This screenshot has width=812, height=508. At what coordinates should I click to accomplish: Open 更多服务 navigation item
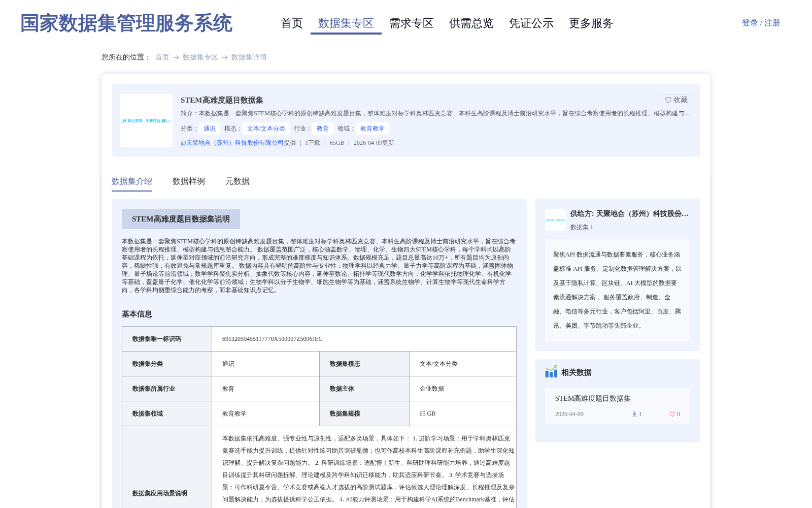tap(591, 23)
